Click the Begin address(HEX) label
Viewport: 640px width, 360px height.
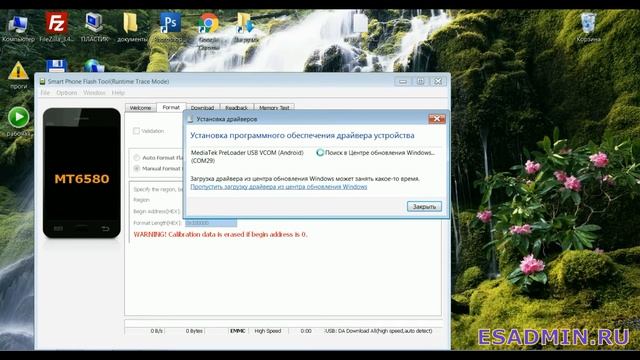(157, 211)
